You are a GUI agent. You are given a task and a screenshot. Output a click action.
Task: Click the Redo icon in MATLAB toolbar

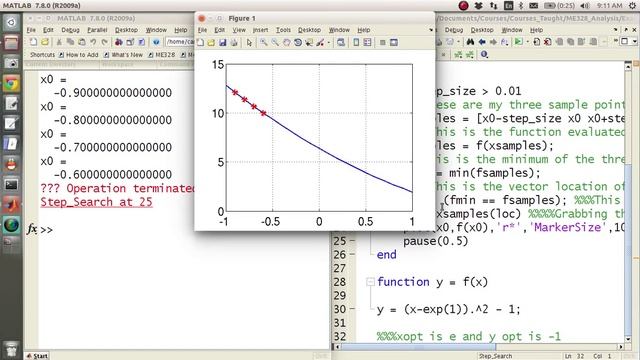pos(104,42)
